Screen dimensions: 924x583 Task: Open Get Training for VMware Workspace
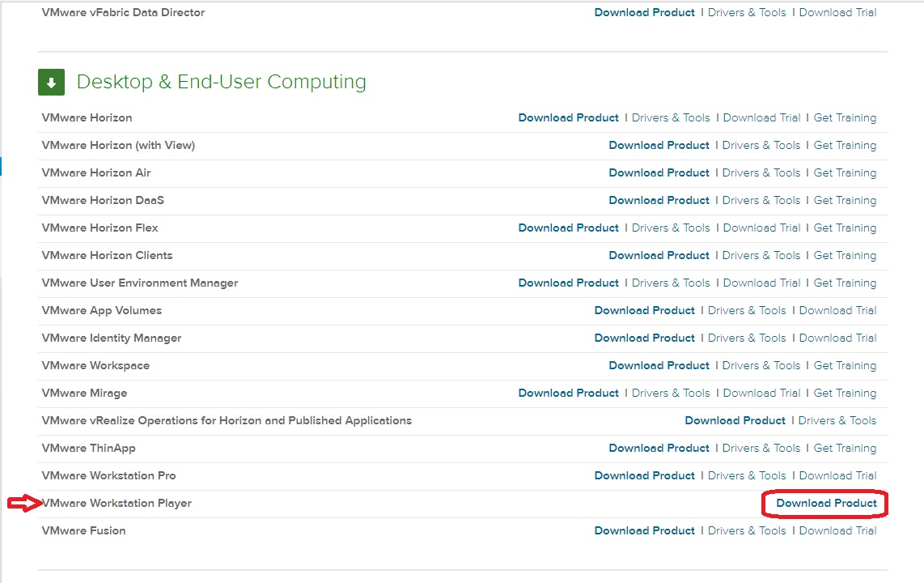point(845,365)
